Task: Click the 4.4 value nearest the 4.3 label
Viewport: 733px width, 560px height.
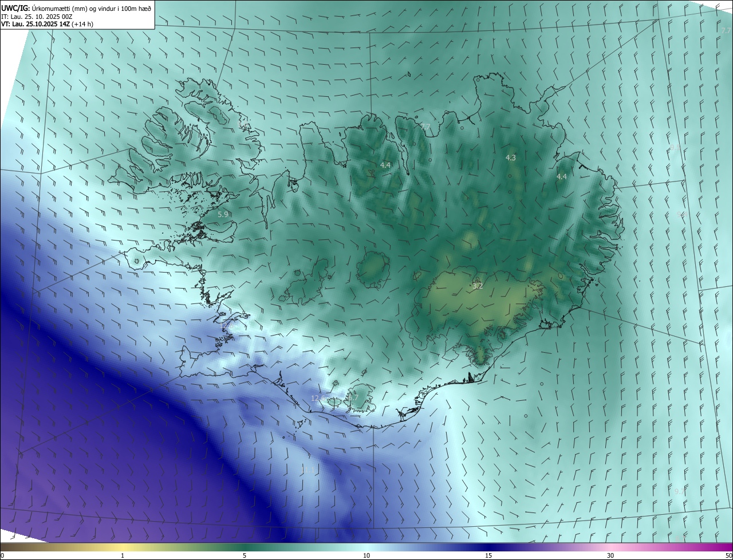Action: coord(561,177)
